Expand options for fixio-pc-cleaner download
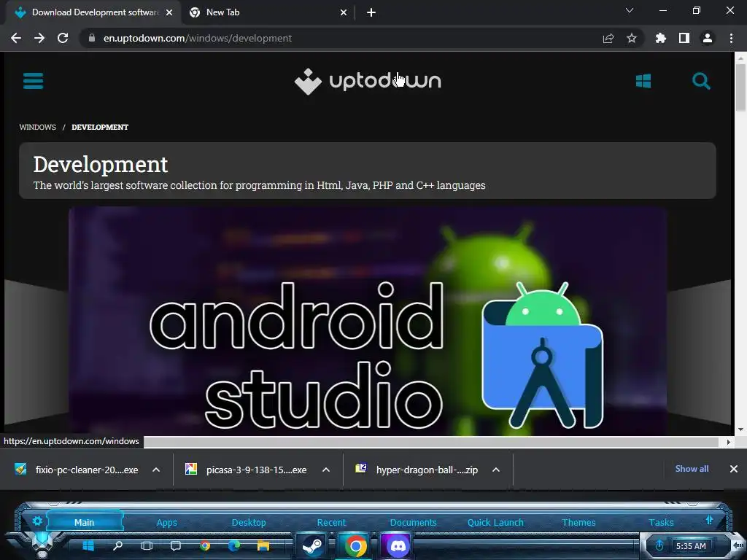The width and height of the screenshot is (747, 560). point(156,470)
